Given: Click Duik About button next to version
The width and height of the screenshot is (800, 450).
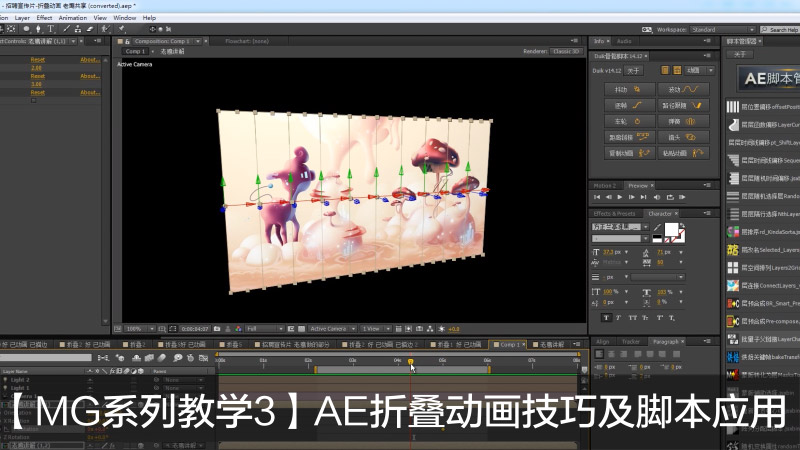Looking at the screenshot, I should (633, 70).
